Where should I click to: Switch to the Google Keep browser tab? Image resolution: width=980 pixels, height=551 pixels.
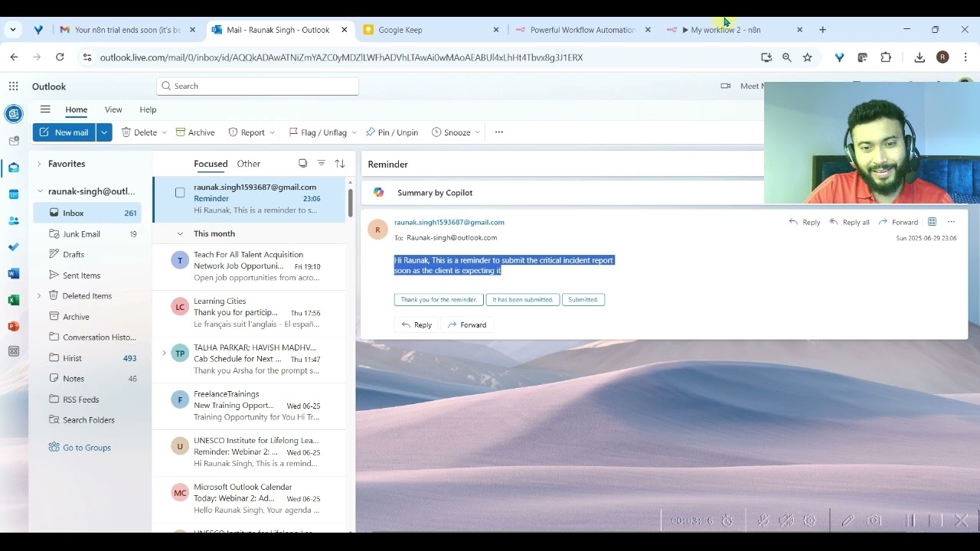pyautogui.click(x=431, y=30)
